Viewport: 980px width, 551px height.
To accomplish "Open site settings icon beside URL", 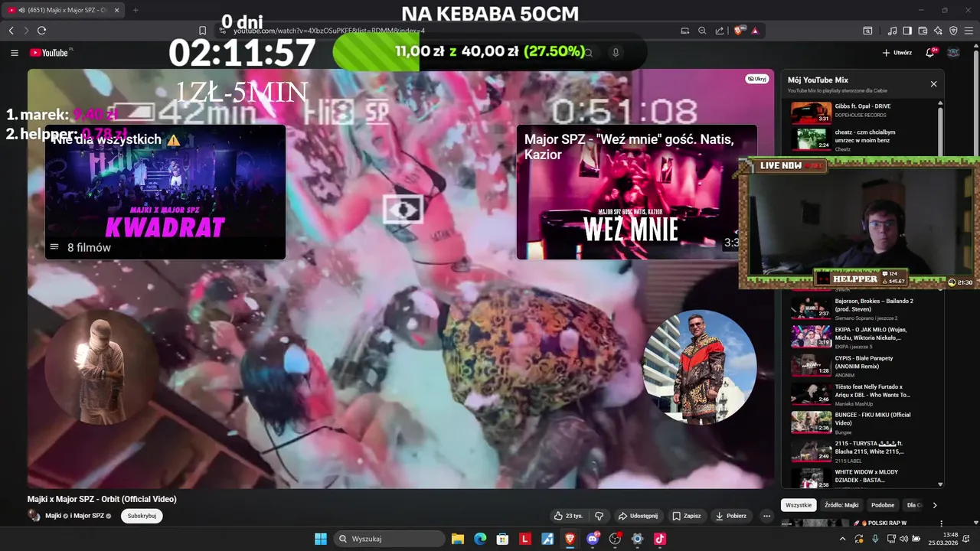I will [222, 31].
